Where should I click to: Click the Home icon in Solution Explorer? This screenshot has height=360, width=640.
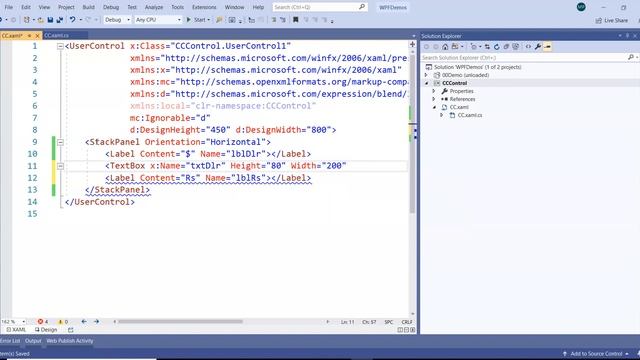coord(445,47)
